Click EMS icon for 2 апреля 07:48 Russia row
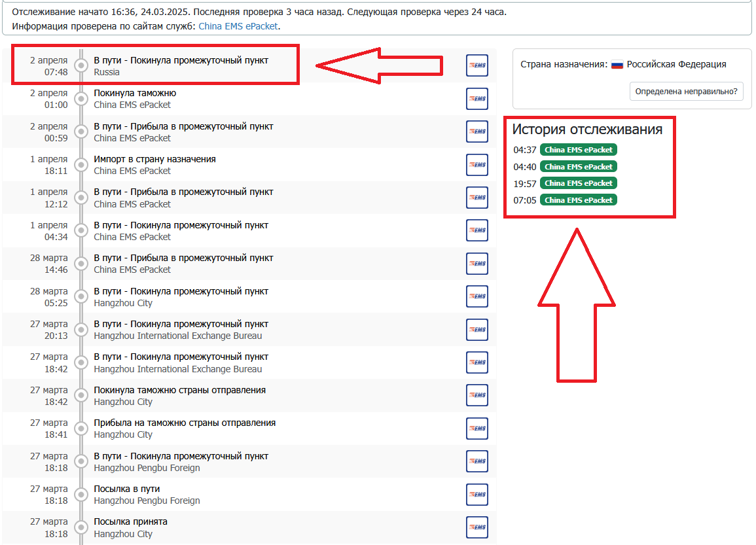756x545 pixels. click(477, 65)
